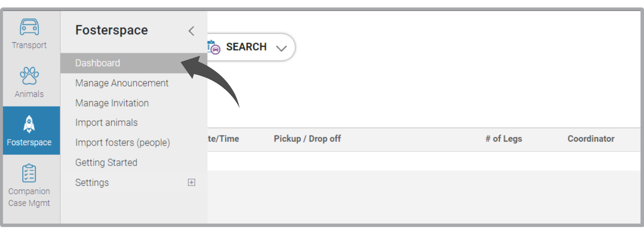Click the calendar car icon beside SEARCH

(x=214, y=47)
